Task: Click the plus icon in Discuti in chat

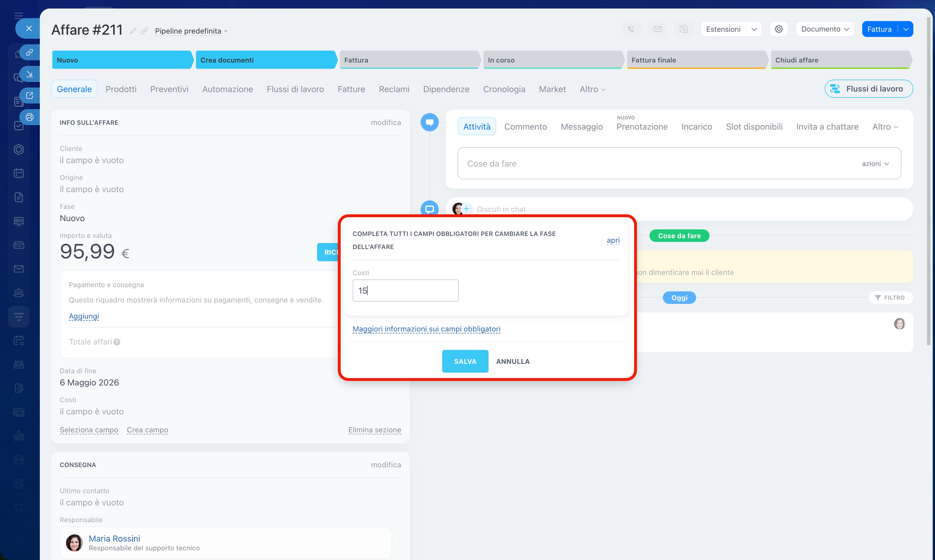Action: [x=467, y=209]
